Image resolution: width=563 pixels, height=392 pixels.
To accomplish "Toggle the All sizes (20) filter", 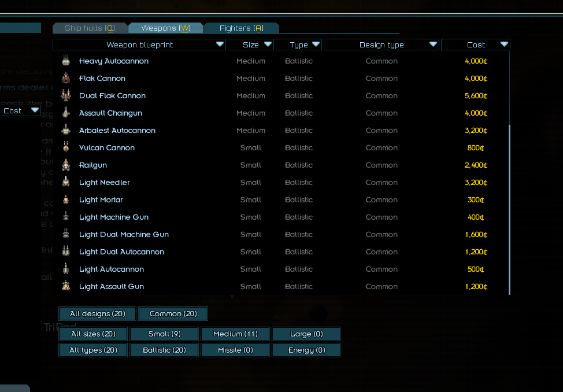I will pyautogui.click(x=93, y=334).
